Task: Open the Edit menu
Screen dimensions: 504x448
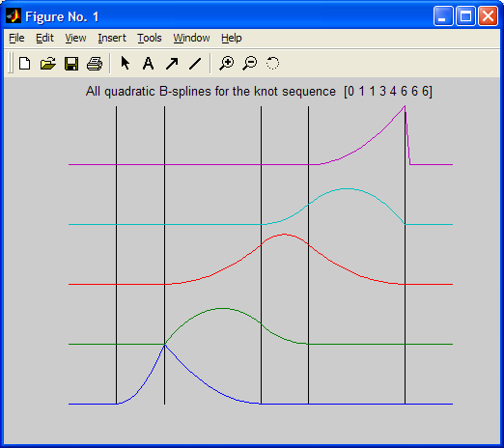Action: click(x=44, y=38)
